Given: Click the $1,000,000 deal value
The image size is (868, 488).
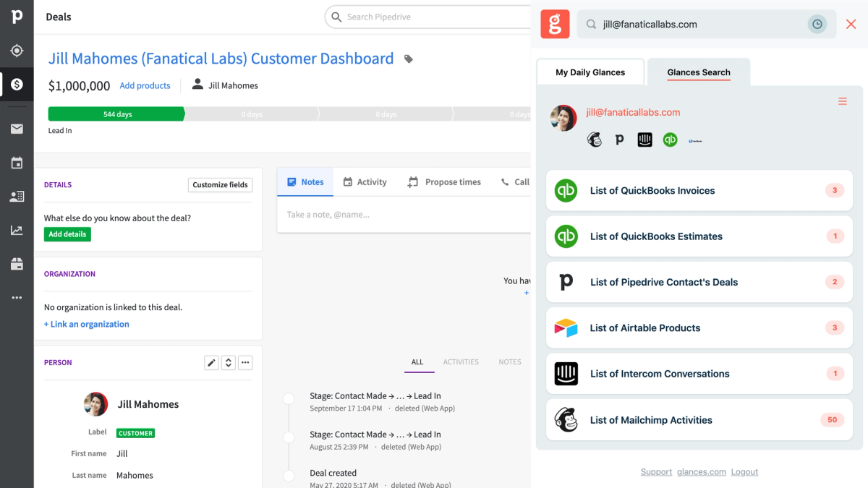Looking at the screenshot, I should (x=80, y=86).
